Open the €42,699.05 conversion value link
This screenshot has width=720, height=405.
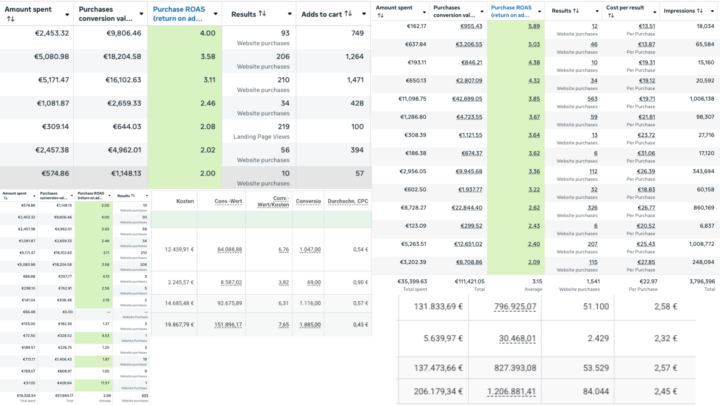[469, 99]
